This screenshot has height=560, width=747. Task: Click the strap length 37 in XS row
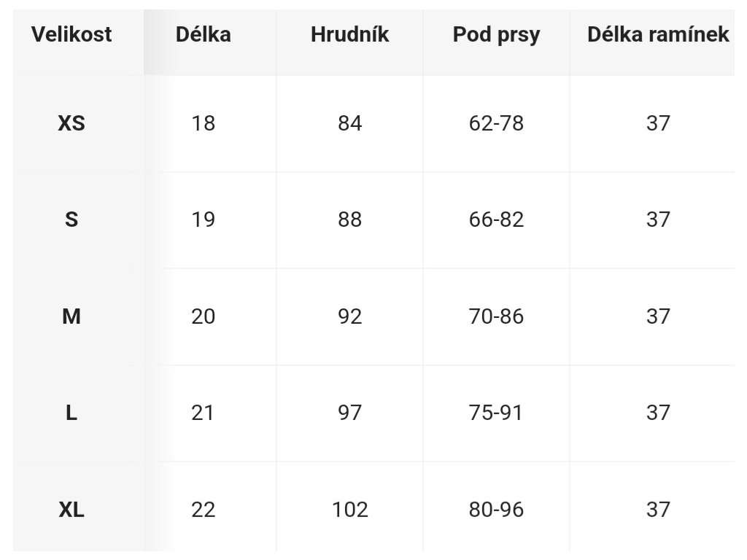point(658,123)
